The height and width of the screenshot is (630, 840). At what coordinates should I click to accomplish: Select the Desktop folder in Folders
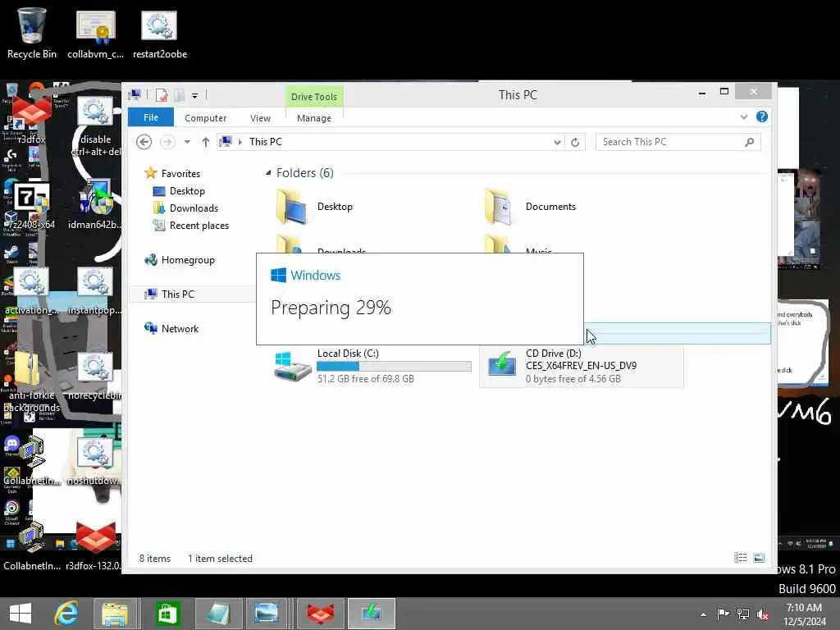click(315, 206)
